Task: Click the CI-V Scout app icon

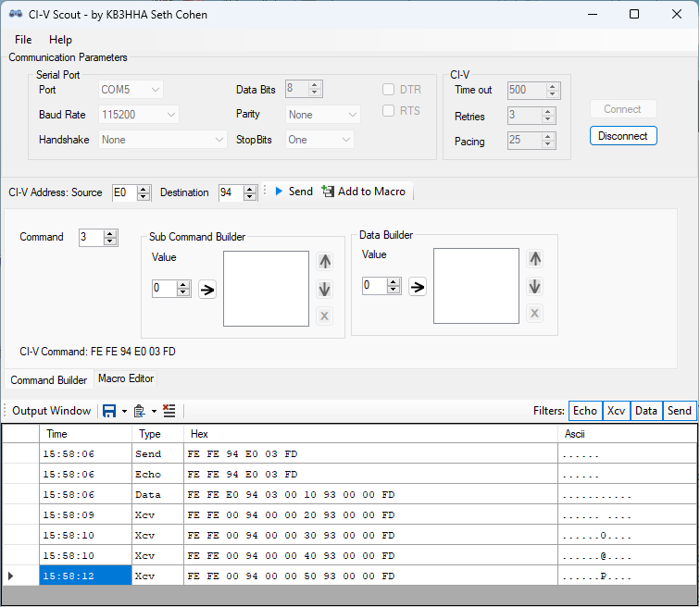Action: click(x=16, y=14)
